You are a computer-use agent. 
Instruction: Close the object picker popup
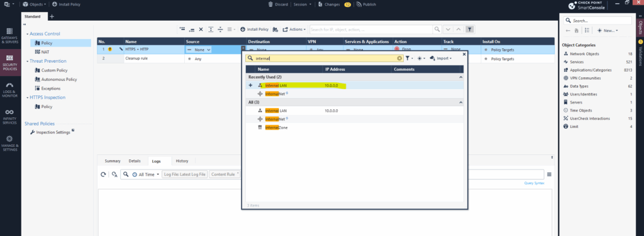(464, 54)
